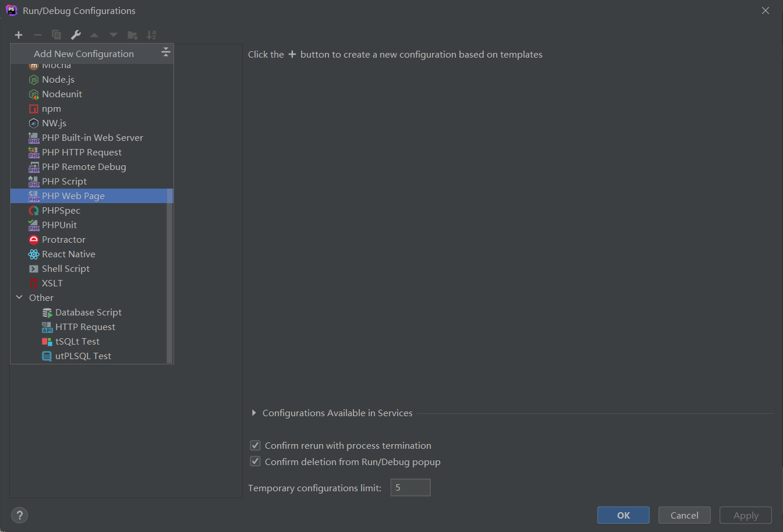783x532 pixels.
Task: Click the Copy Configuration icon
Action: (56, 35)
